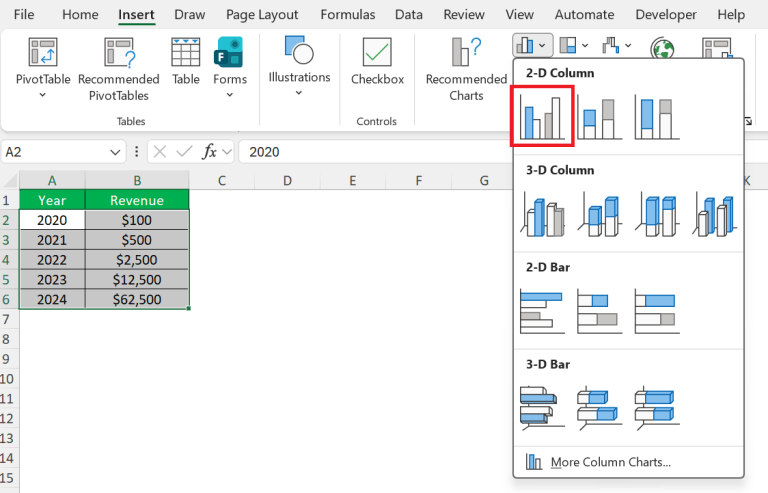Switch to the Draw tab

click(190, 15)
